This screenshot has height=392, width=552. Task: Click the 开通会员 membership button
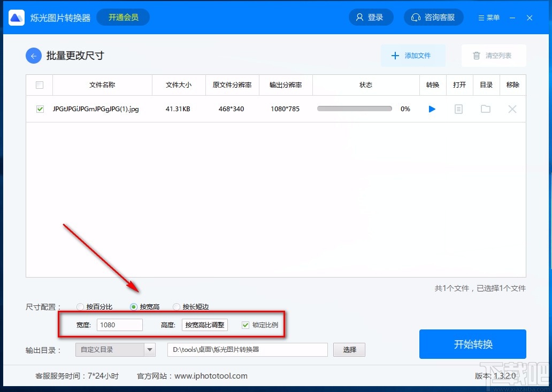pos(122,17)
